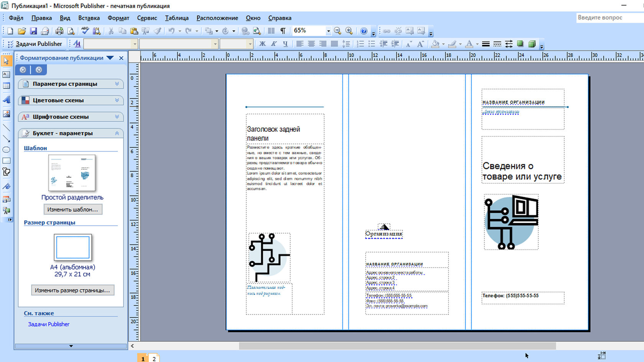
Task: Open Print Preview from the toolbar
Action: [71, 31]
